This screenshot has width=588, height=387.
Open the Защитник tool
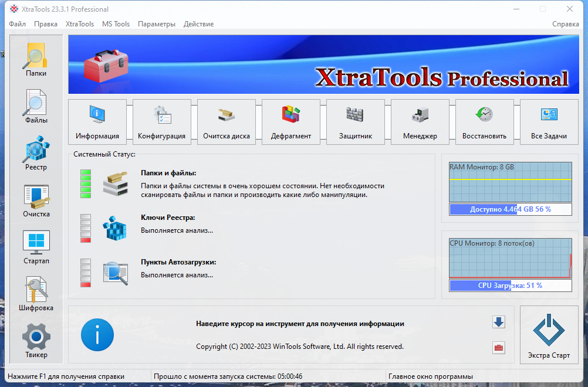tap(355, 121)
